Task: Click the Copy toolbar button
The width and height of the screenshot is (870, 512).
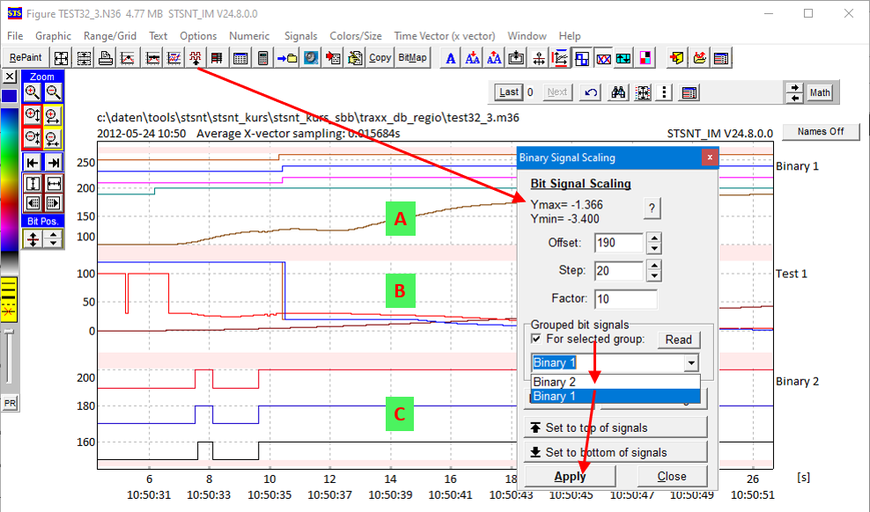Action: [x=380, y=58]
